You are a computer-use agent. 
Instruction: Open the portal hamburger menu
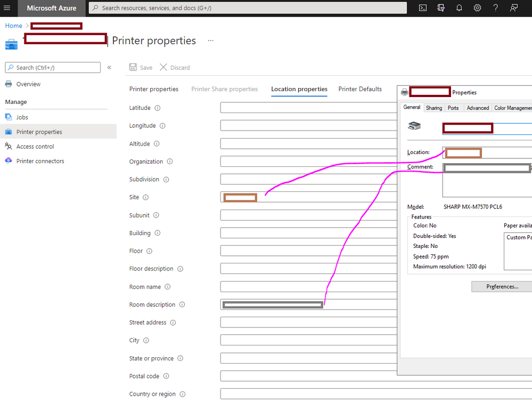click(x=7, y=8)
